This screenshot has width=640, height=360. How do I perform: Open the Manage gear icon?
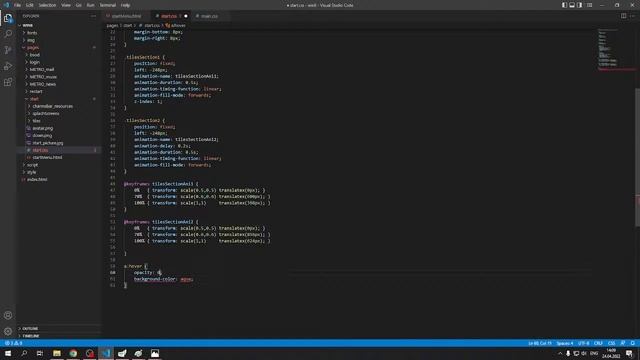pos(8,331)
